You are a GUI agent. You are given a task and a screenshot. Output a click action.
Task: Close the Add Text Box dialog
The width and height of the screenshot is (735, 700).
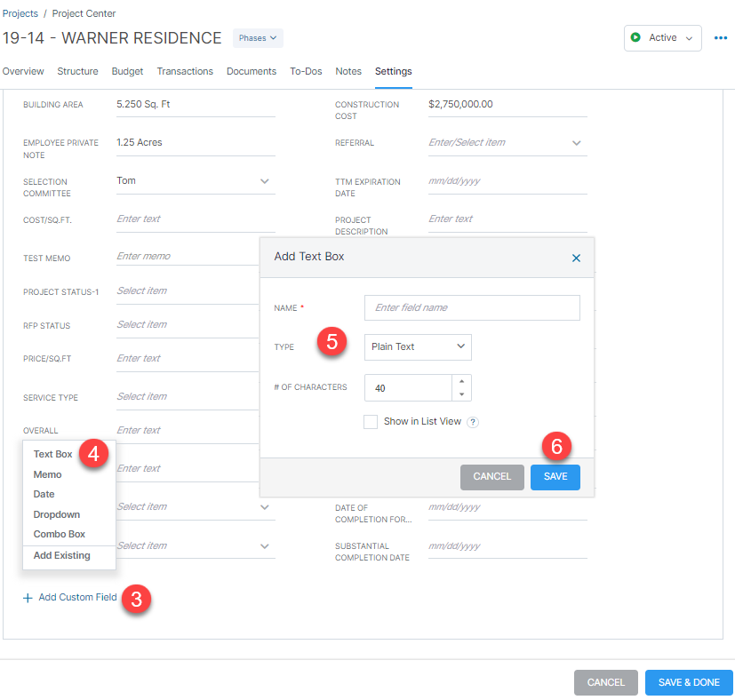[x=576, y=258]
